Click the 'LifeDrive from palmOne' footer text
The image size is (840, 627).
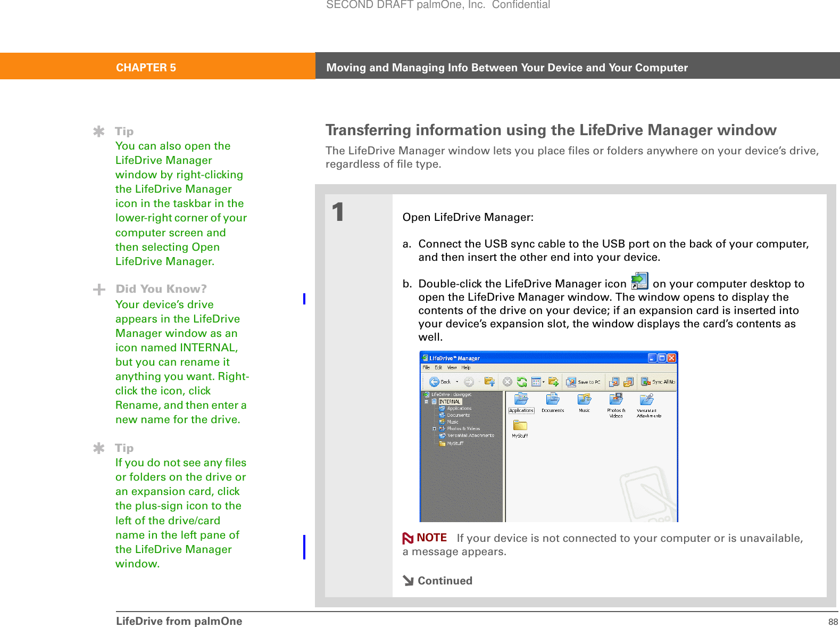179,621
